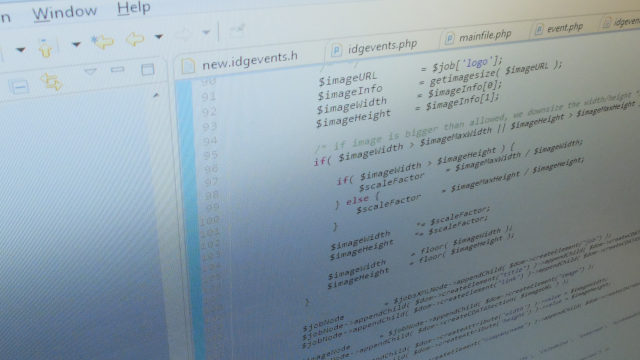Click the yellow up-arrow navigation icon
Viewport: 640px width, 360px height.
(45, 49)
